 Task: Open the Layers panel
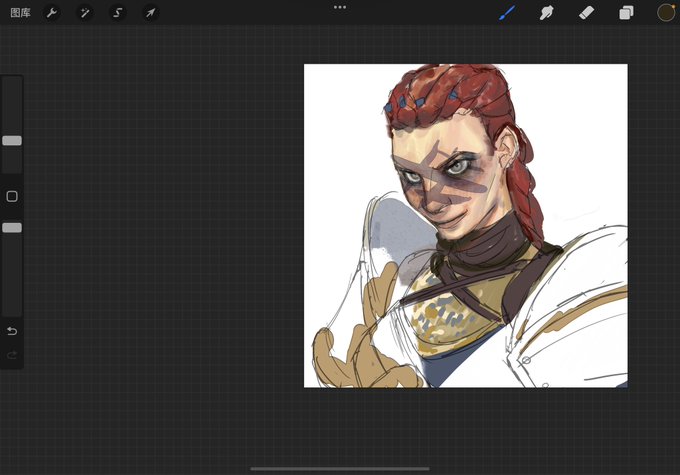coord(626,13)
